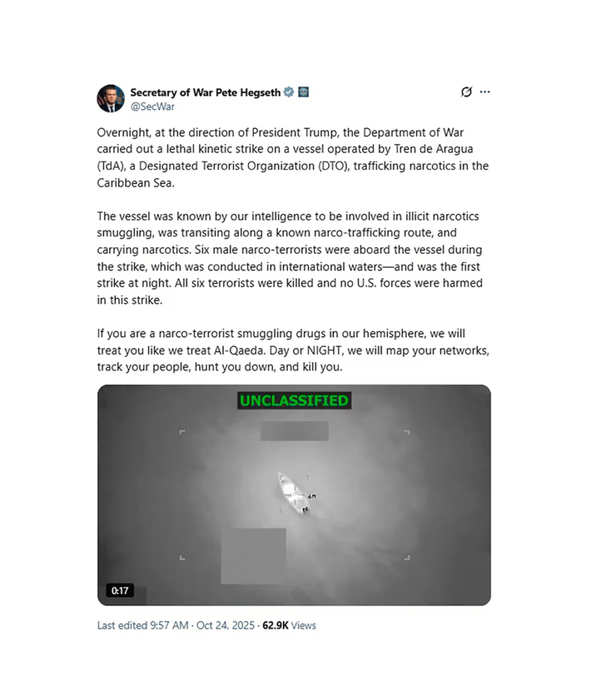Select the paragraph beginning 'The vessel was known'
596x700 pixels.
[x=290, y=258]
